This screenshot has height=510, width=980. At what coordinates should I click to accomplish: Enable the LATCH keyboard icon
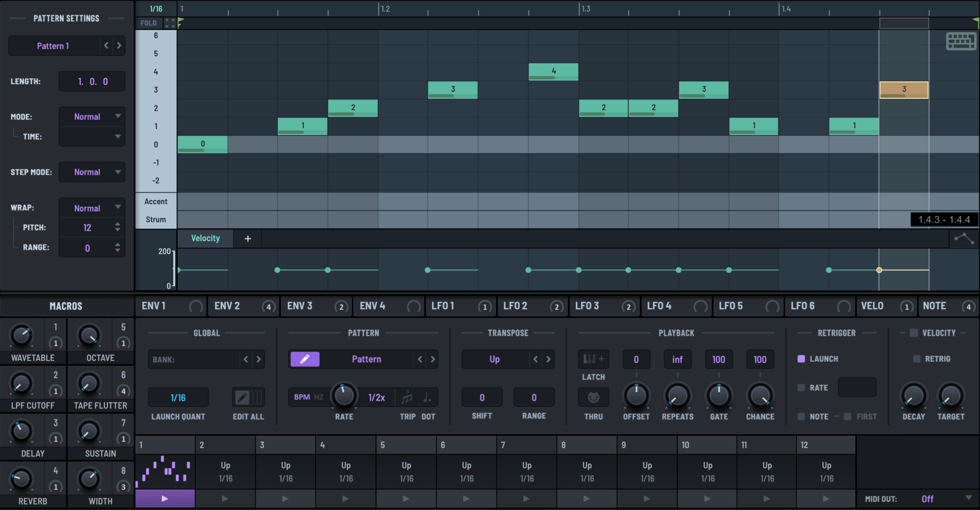click(593, 359)
